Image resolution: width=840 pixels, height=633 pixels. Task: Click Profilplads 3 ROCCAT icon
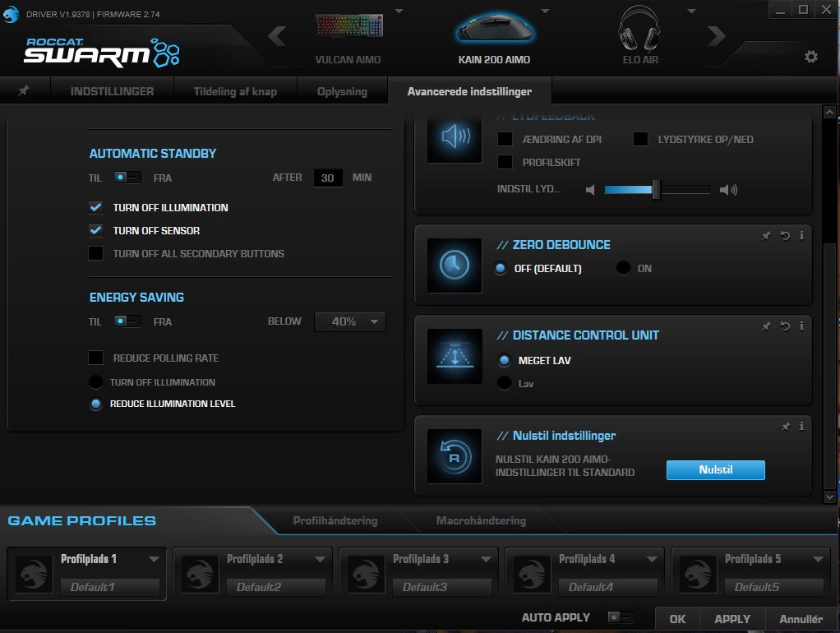click(367, 574)
